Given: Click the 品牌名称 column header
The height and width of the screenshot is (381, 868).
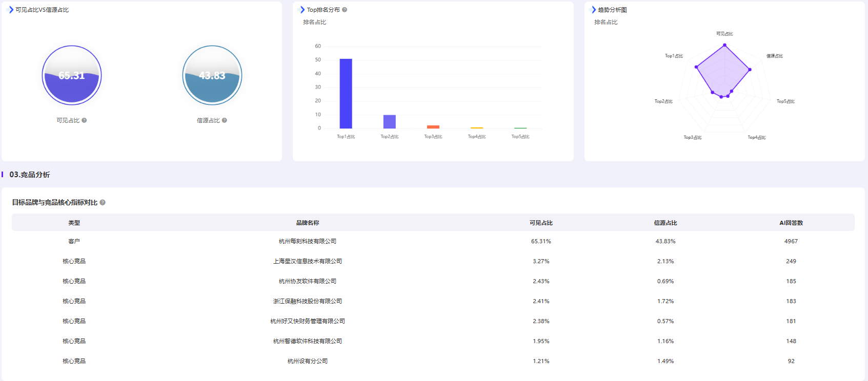Looking at the screenshot, I should 308,223.
